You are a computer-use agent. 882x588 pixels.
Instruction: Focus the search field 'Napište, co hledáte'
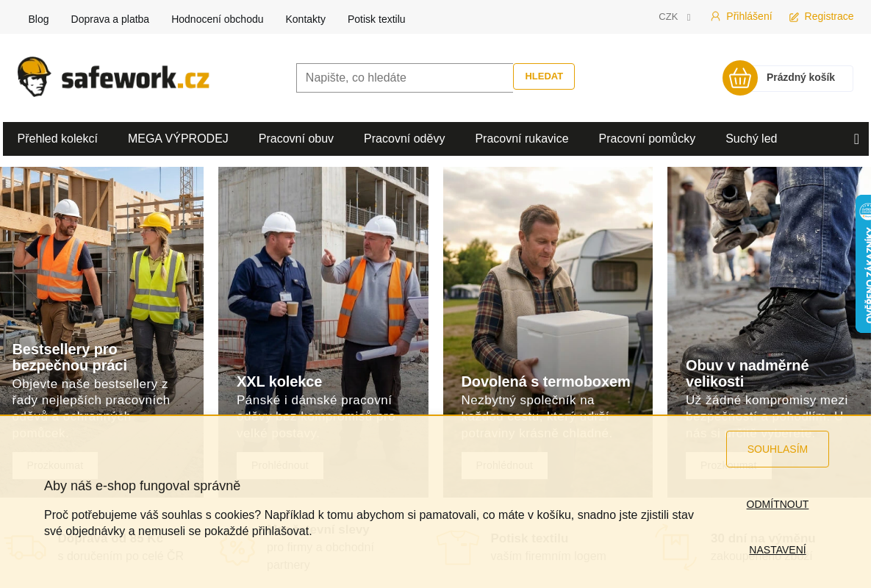(x=404, y=78)
